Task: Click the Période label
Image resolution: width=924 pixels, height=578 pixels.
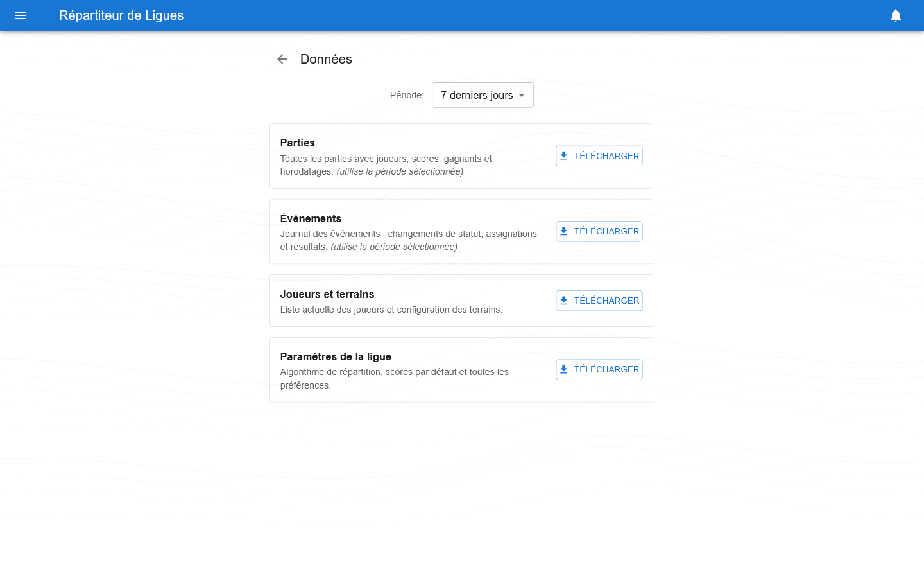Action: click(407, 94)
